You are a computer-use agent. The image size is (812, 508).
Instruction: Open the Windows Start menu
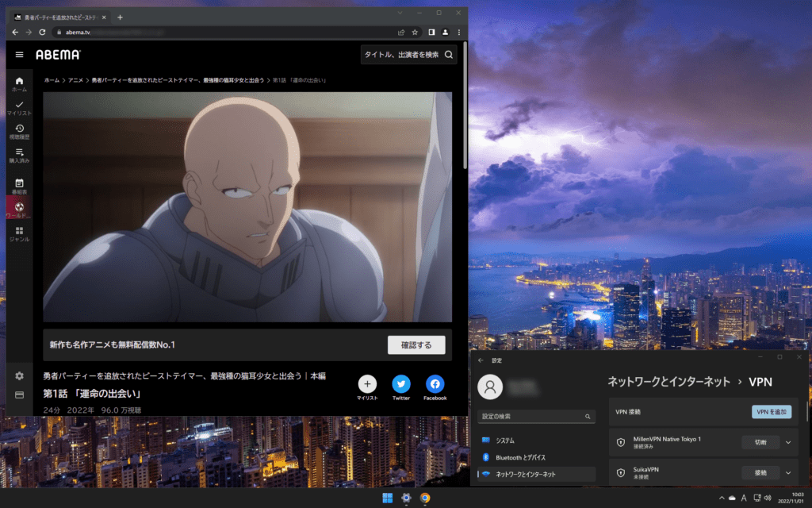[x=387, y=498]
